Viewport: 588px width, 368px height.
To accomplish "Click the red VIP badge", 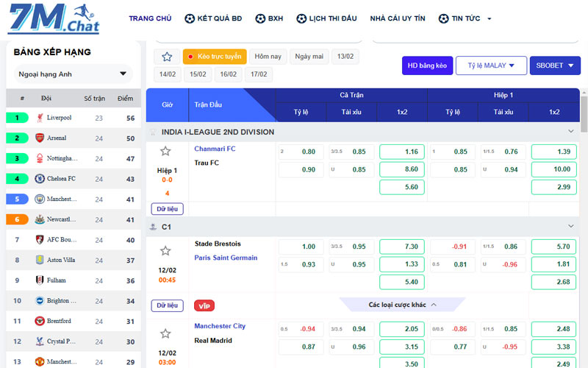I will tap(204, 305).
